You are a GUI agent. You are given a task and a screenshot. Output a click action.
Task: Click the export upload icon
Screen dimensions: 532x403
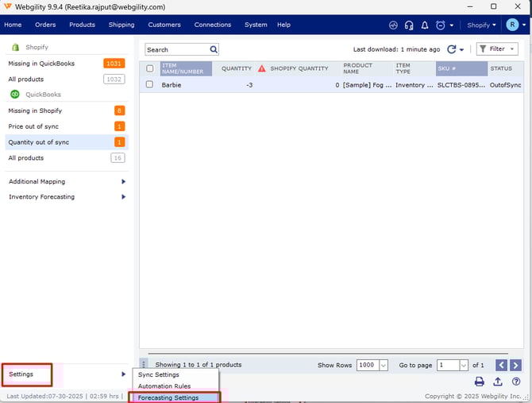(x=498, y=382)
